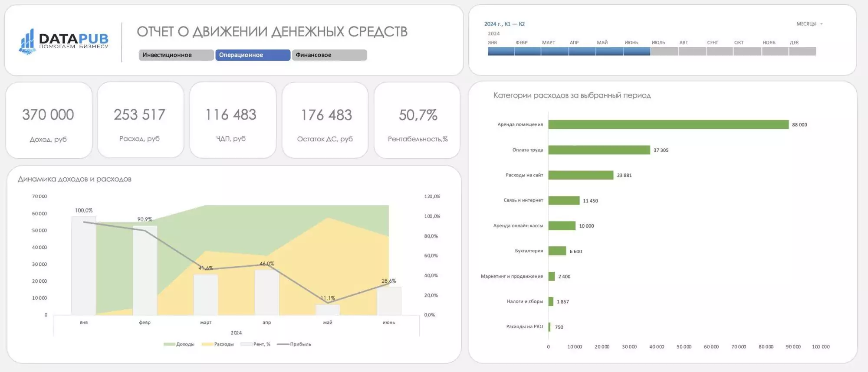Viewport: 868px width, 372px height.
Task: Select ИЮЛЬ segment on the timeline
Action: click(664, 52)
